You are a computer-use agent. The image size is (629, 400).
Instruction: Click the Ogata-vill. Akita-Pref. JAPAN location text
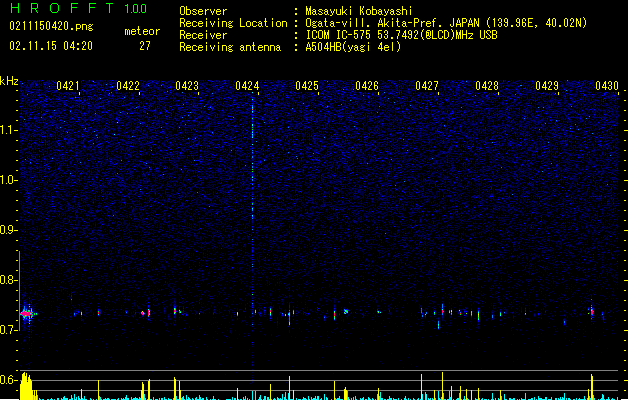tap(446, 23)
